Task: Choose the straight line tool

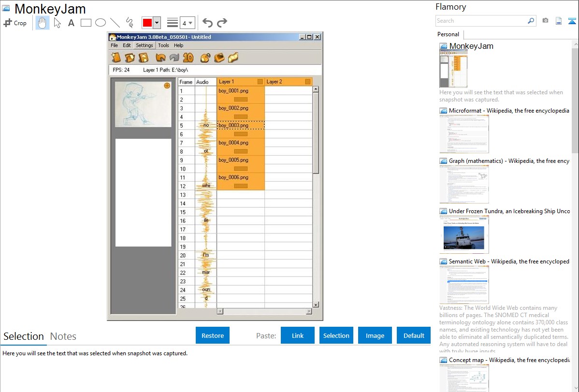Action: coord(115,23)
